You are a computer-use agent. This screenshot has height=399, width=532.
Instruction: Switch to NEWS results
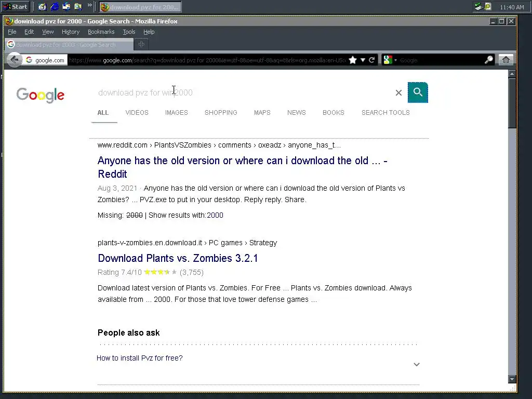click(x=297, y=113)
